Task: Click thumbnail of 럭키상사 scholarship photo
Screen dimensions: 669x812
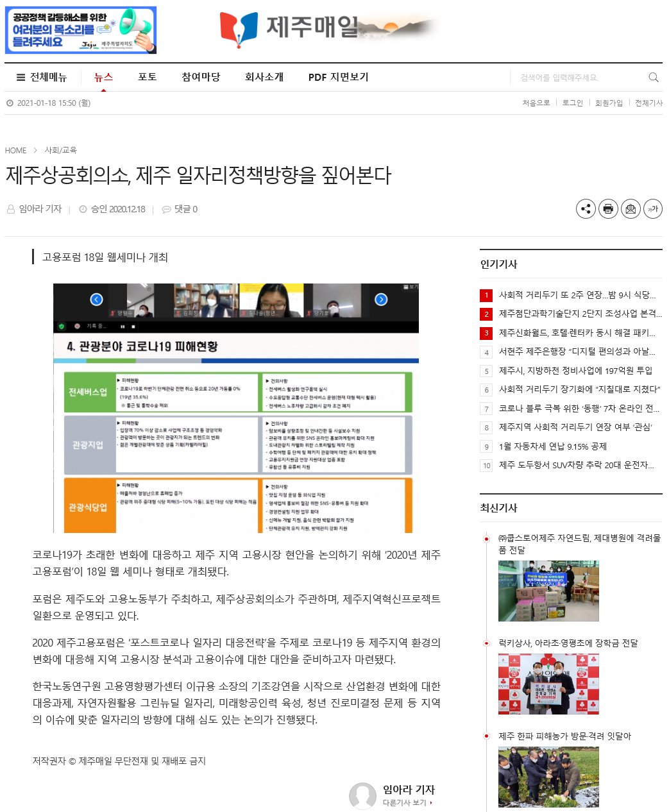Action: [548, 684]
